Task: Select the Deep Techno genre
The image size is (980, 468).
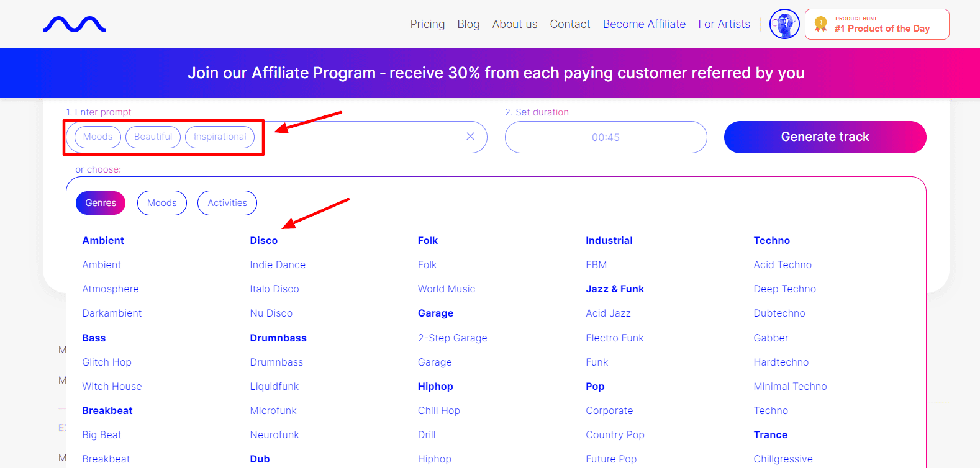Action: click(x=784, y=289)
